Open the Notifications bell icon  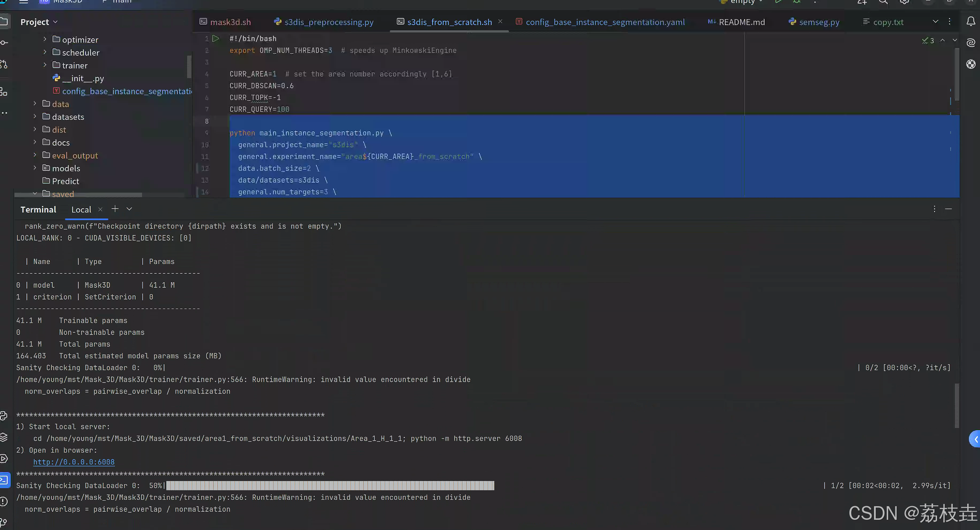pyautogui.click(x=971, y=22)
